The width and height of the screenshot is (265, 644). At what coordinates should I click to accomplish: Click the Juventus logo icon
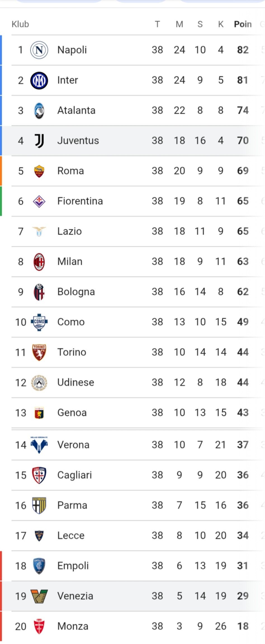[39, 141]
